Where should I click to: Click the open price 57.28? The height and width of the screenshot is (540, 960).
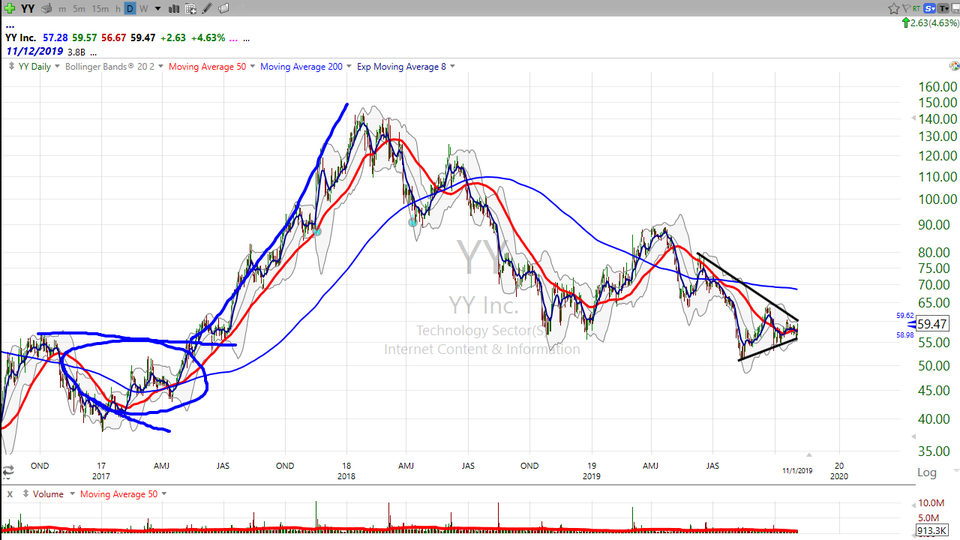(x=55, y=38)
